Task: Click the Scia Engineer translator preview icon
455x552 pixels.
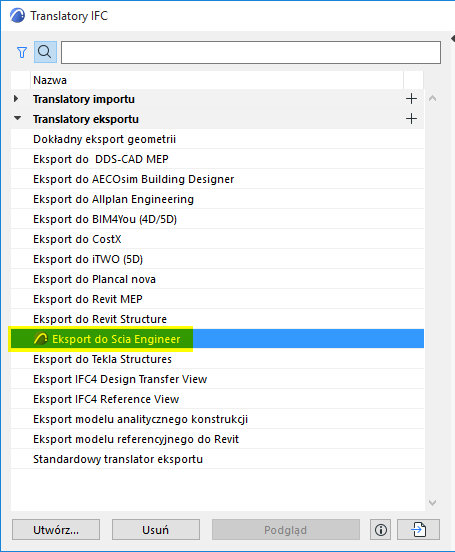Action: tap(40, 339)
